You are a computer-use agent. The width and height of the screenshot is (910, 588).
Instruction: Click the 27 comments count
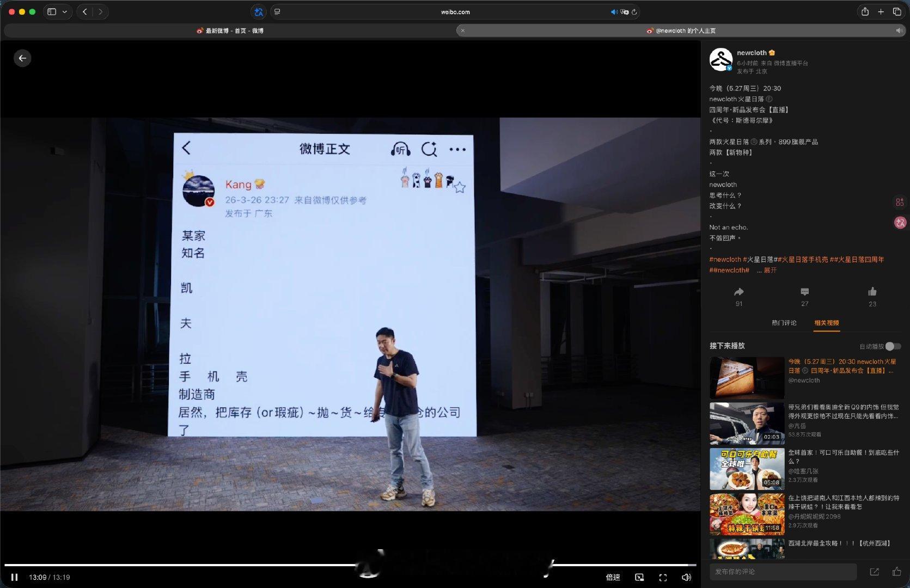805,304
